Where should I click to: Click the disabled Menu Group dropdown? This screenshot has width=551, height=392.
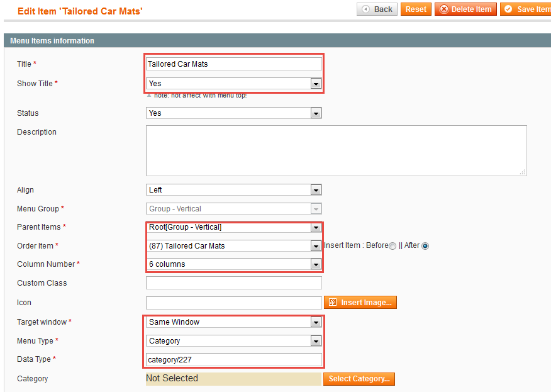234,209
